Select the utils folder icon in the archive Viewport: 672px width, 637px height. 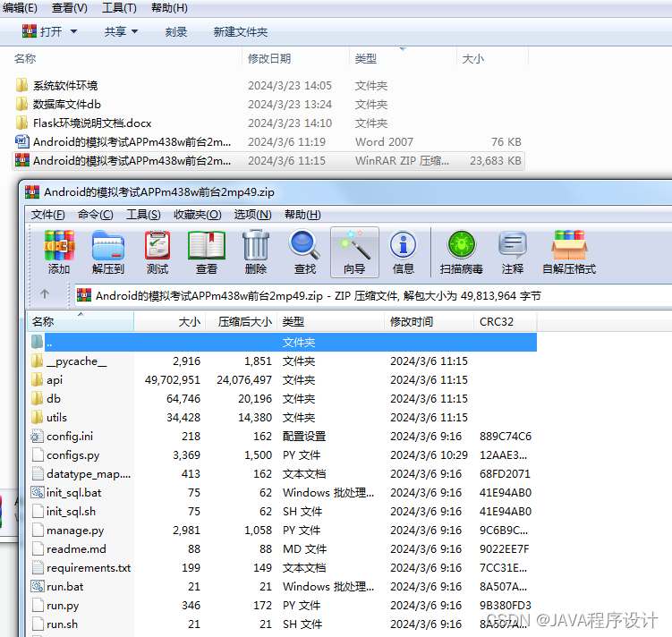(x=38, y=417)
